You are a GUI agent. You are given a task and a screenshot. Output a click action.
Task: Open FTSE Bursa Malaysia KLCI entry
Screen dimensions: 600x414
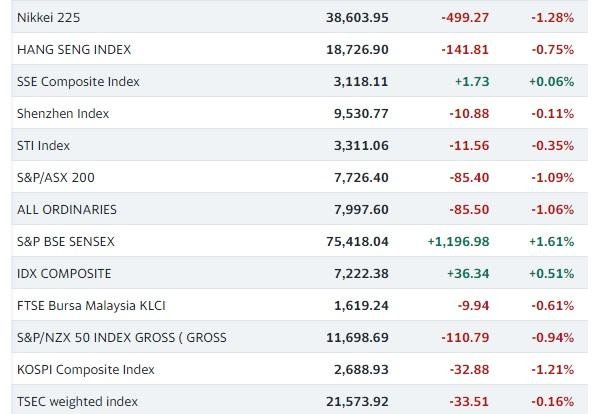(x=90, y=306)
